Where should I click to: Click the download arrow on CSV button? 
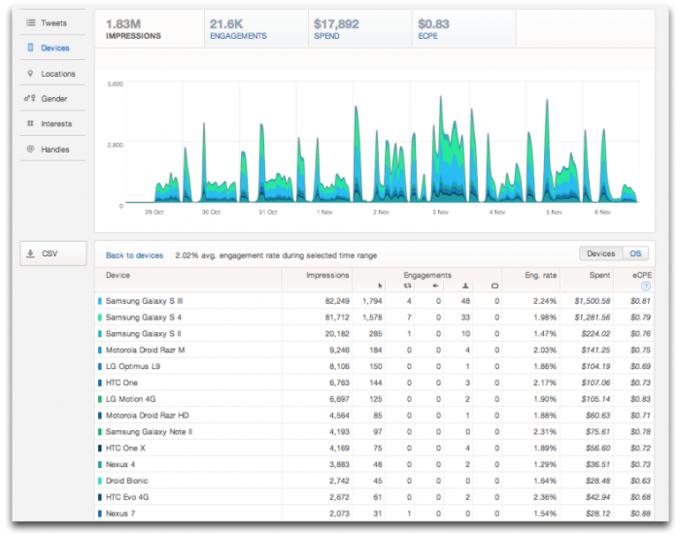[31, 254]
